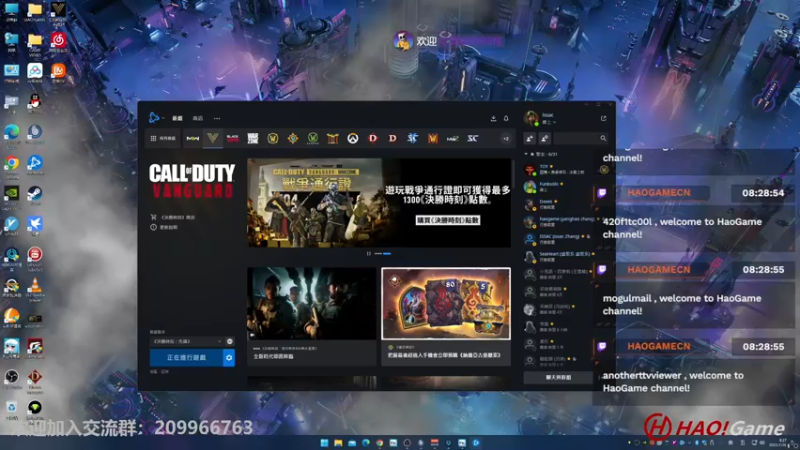
Task: Open the Windows Start button on taskbar
Action: tap(324, 443)
